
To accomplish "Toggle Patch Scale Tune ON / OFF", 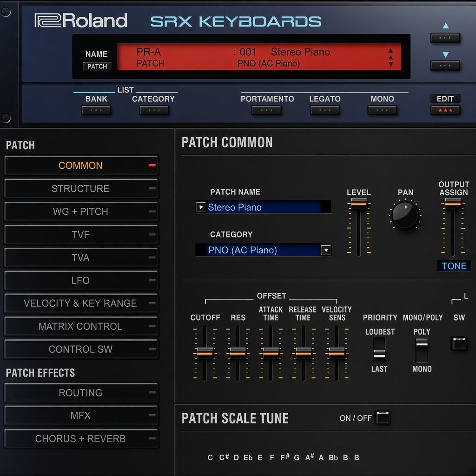I will (x=383, y=418).
